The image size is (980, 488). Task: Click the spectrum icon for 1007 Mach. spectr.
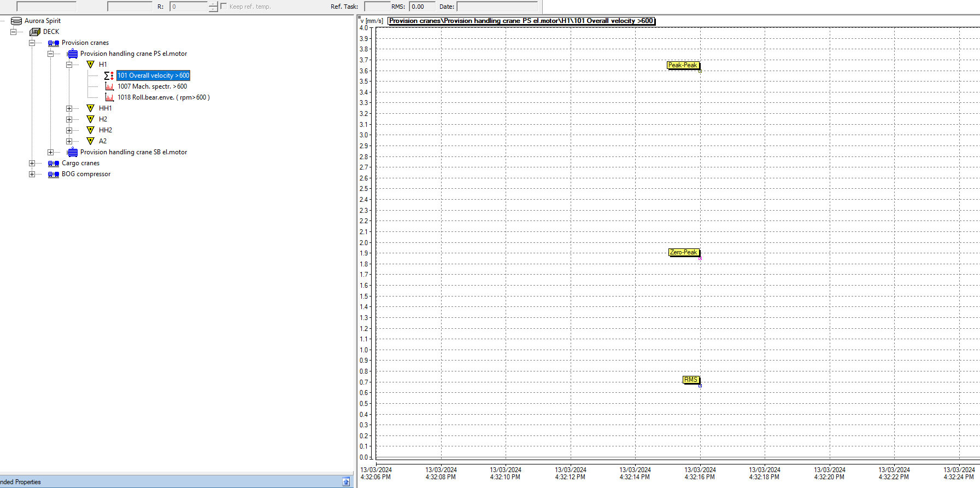pyautogui.click(x=109, y=86)
